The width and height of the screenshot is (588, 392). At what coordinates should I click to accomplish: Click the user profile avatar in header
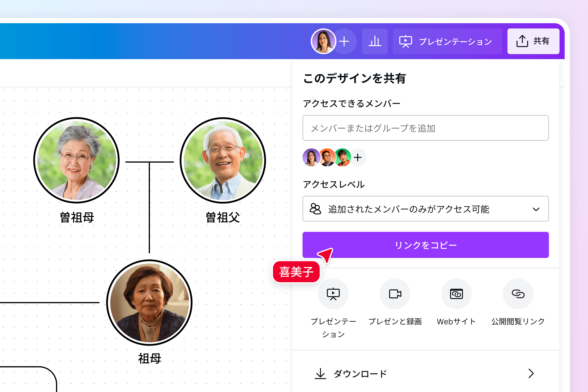tap(323, 41)
